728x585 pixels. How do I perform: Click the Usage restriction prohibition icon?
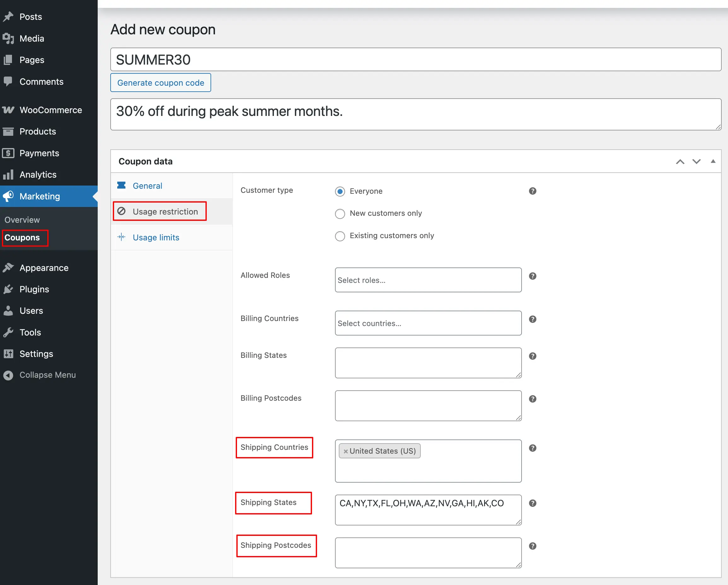(122, 211)
